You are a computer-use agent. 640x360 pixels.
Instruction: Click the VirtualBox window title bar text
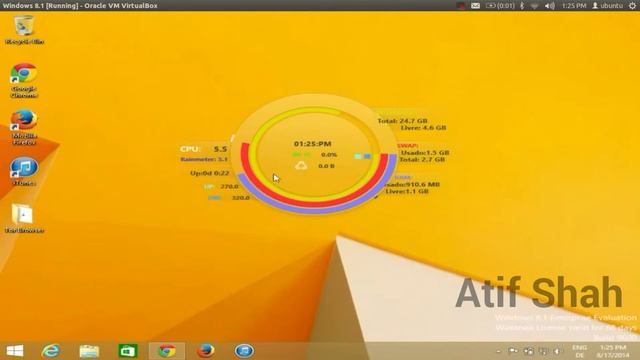(x=80, y=6)
